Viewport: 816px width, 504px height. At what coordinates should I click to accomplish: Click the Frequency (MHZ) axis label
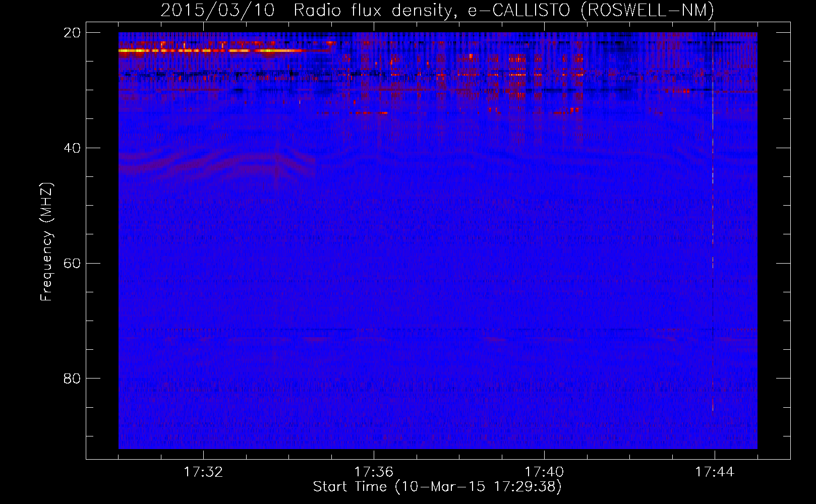pyautogui.click(x=46, y=242)
